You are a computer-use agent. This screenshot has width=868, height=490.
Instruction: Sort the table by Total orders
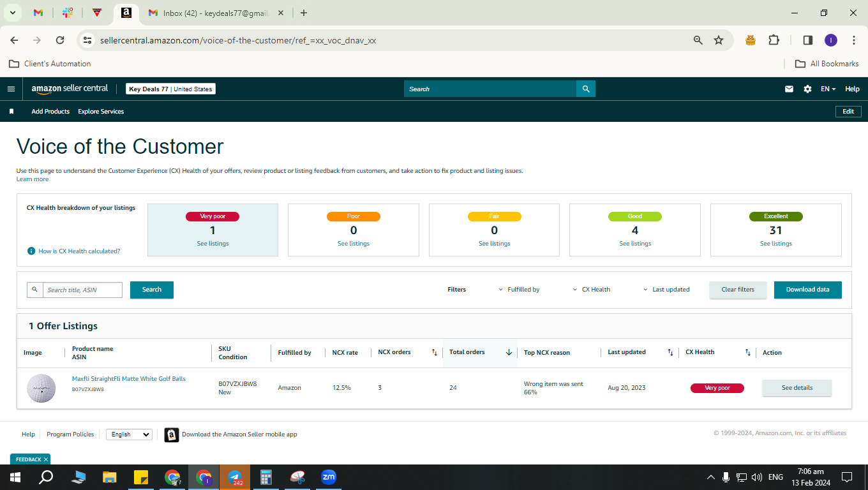509,352
